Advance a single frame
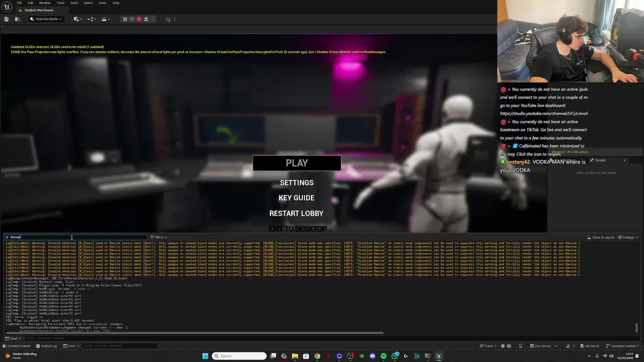The image size is (644, 362). (x=132, y=19)
